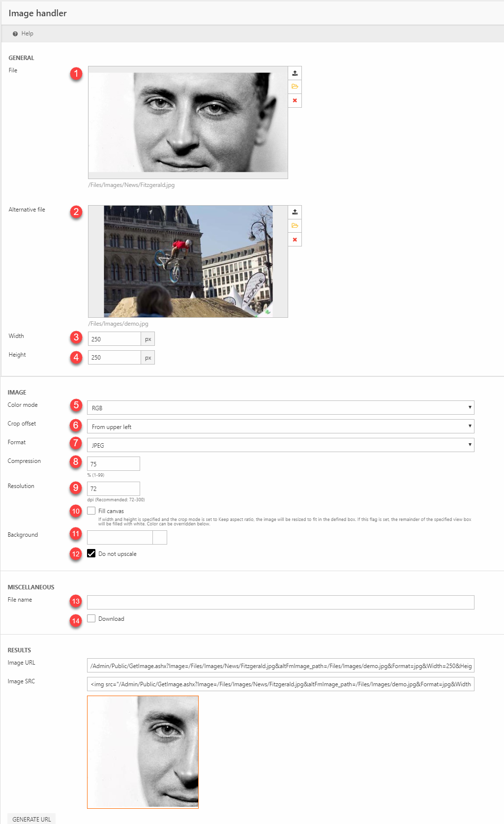Click upload icon for Alternative file

click(295, 212)
